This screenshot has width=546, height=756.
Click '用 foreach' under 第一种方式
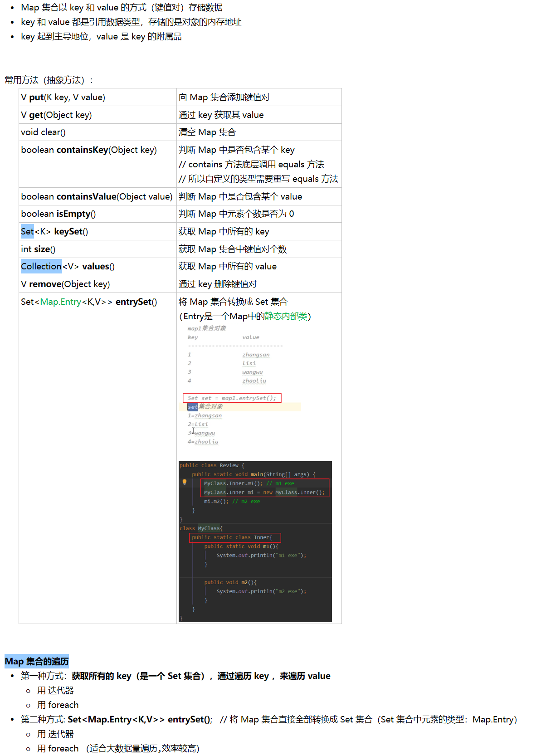point(58,705)
